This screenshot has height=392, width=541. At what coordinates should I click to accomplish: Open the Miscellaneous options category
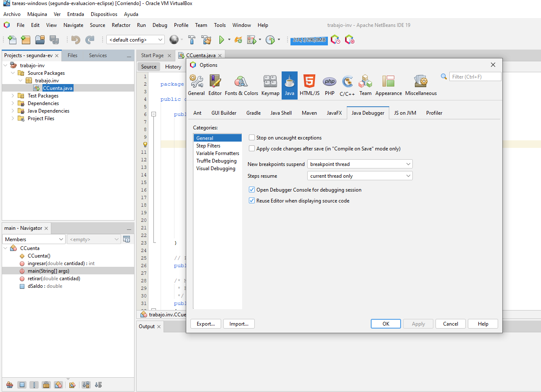pos(421,85)
